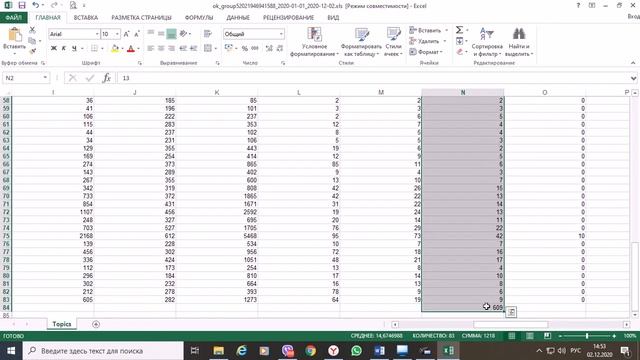Image resolution: width=640 pixels, height=360 pixels.
Task: Toggle align text left
Action: [x=151, y=48]
